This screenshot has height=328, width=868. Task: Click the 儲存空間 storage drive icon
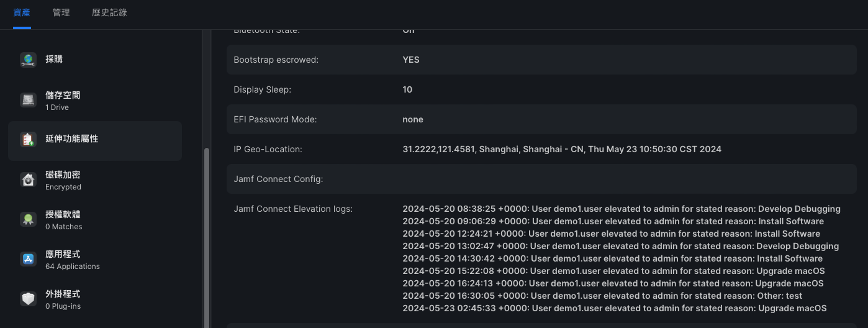(28, 100)
